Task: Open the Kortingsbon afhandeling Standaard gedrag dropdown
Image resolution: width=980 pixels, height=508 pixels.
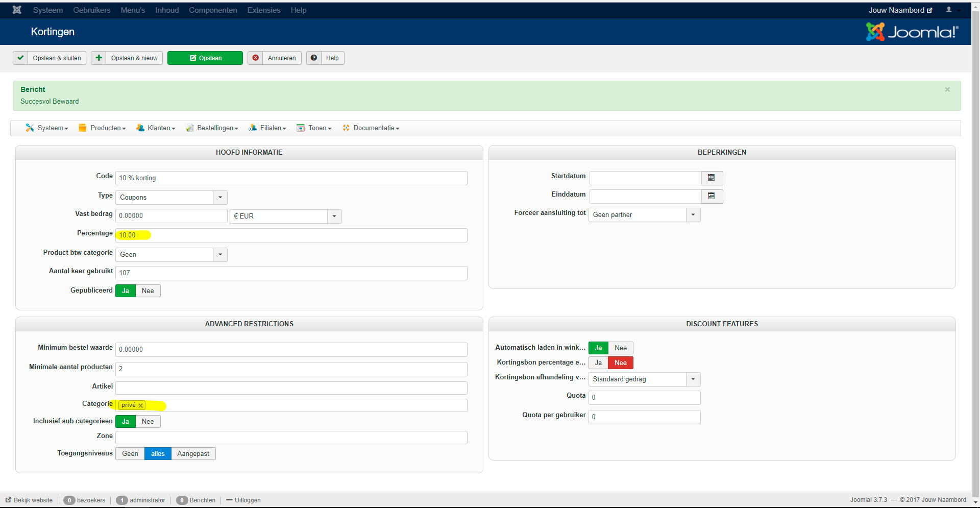Action: [x=645, y=379]
